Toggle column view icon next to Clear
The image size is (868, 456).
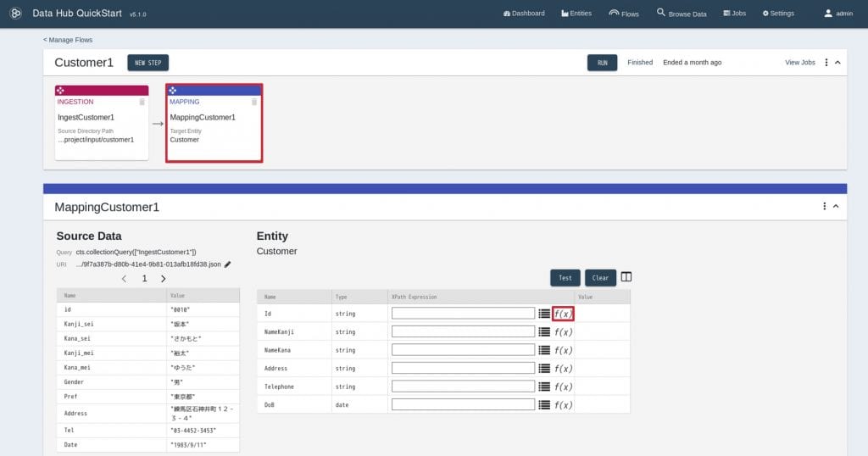[x=626, y=277]
